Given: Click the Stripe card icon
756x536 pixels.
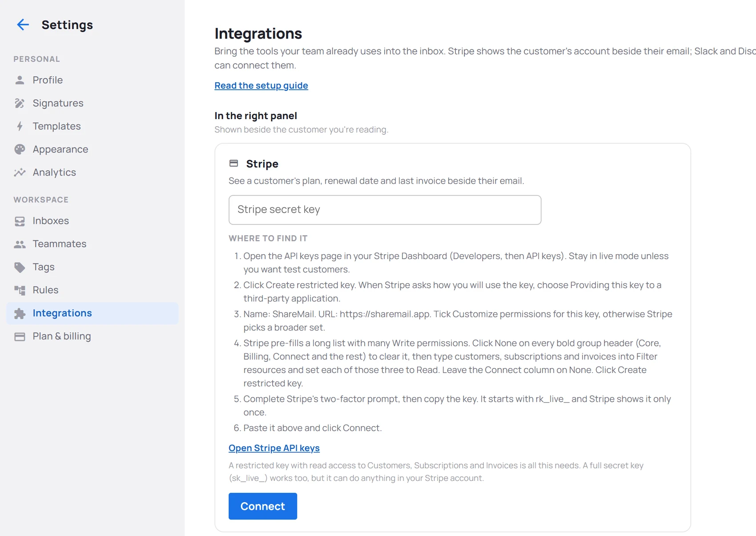Looking at the screenshot, I should click(233, 163).
